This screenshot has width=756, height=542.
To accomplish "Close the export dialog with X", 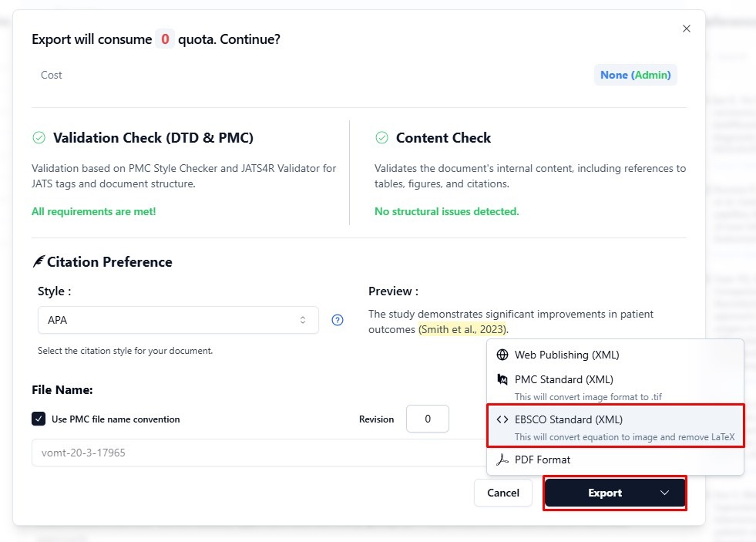I will [687, 29].
